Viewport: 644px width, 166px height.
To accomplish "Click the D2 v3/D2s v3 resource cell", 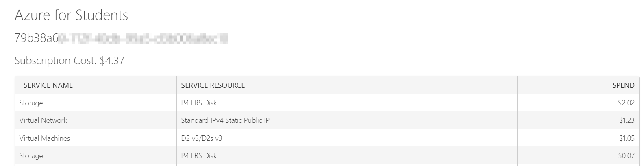I will click(x=202, y=138).
